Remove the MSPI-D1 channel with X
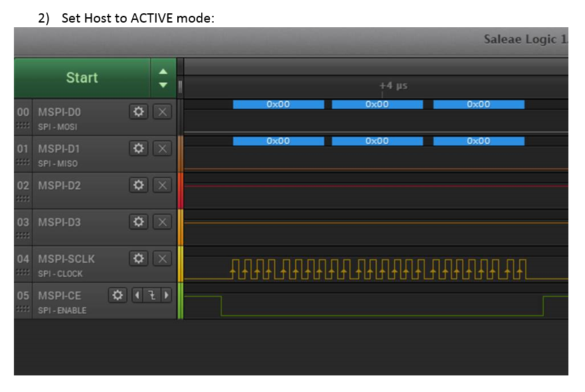585x392 pixels. click(x=162, y=149)
